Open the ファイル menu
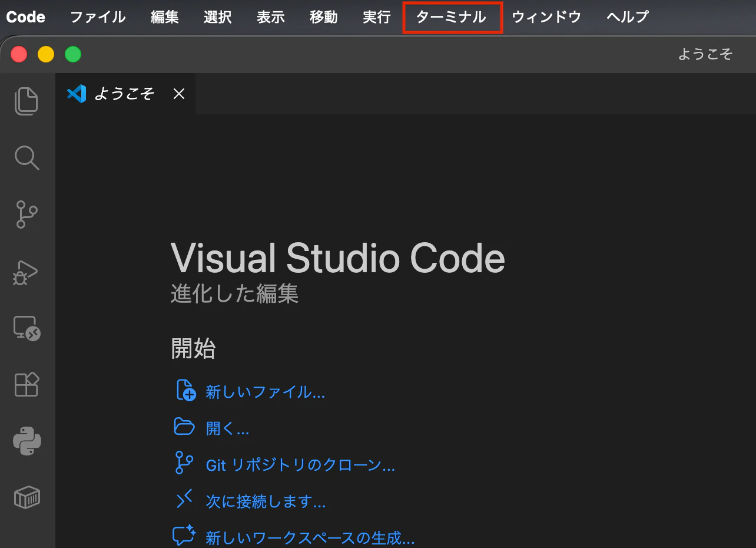This screenshot has height=548, width=756. point(98,17)
